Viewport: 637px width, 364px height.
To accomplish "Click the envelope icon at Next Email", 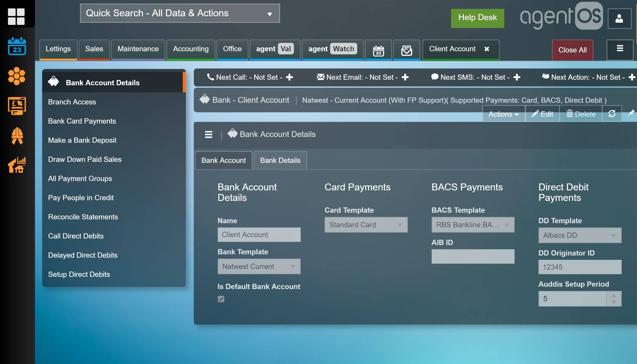I will pos(321,77).
